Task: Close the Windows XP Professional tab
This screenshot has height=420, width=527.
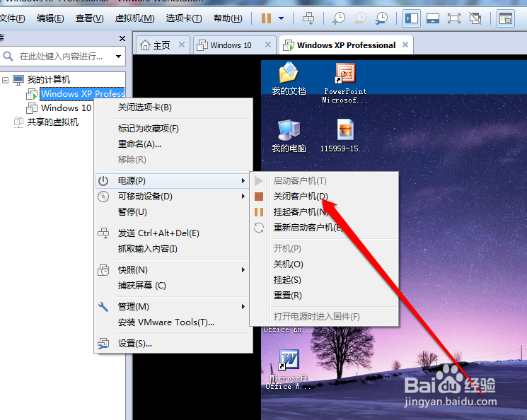Action: 405,45
